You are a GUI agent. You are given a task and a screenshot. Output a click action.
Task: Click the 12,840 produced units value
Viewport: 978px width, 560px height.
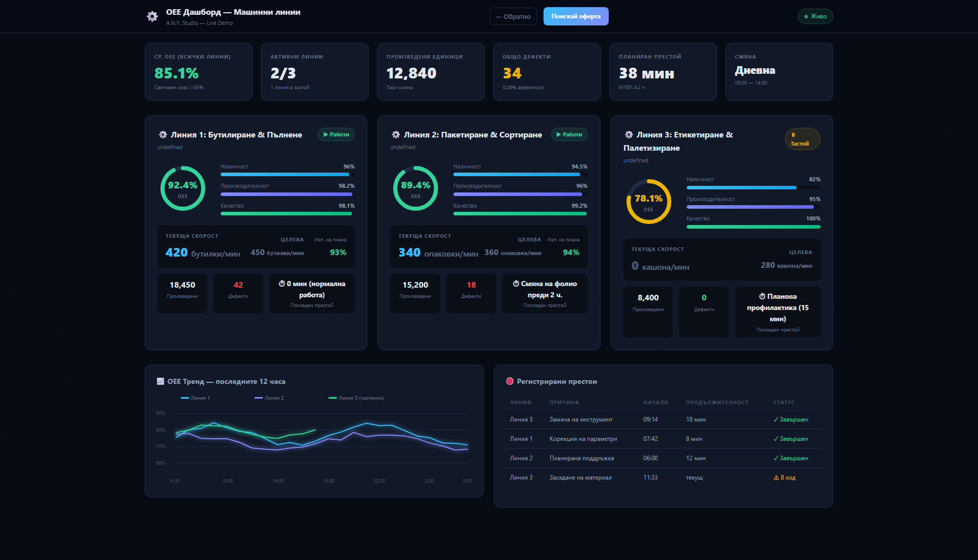point(412,73)
